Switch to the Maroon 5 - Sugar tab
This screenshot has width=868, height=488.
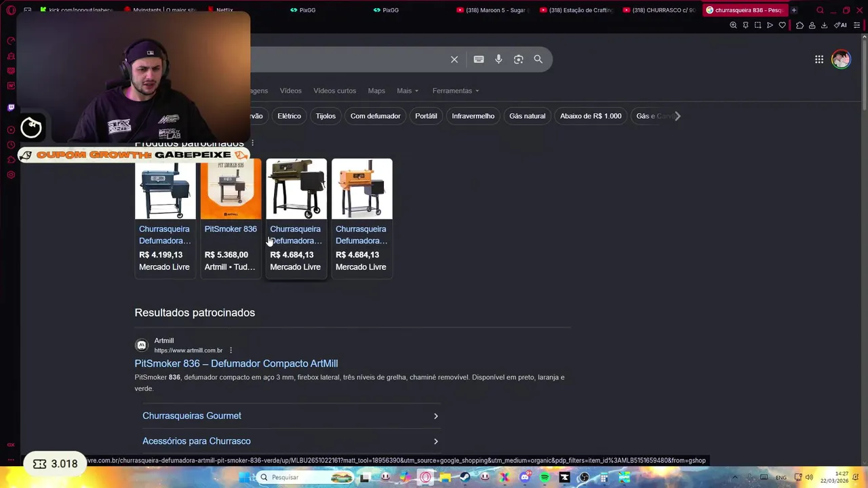(494, 10)
